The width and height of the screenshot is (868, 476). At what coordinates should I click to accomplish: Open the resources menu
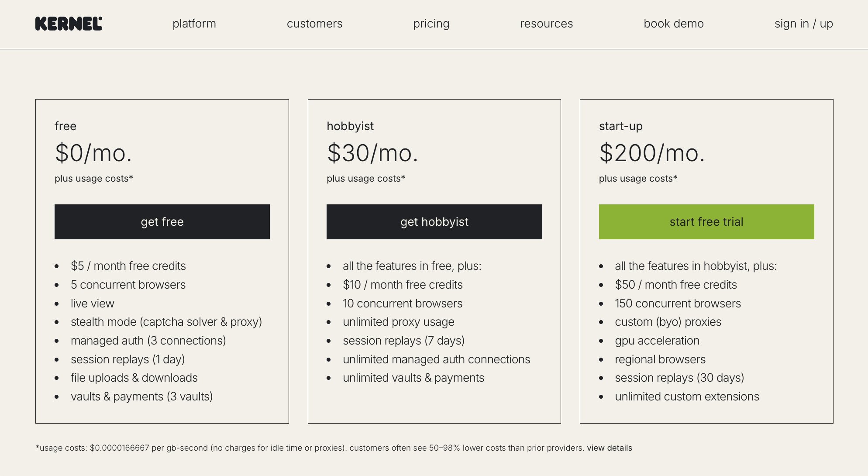(x=546, y=24)
